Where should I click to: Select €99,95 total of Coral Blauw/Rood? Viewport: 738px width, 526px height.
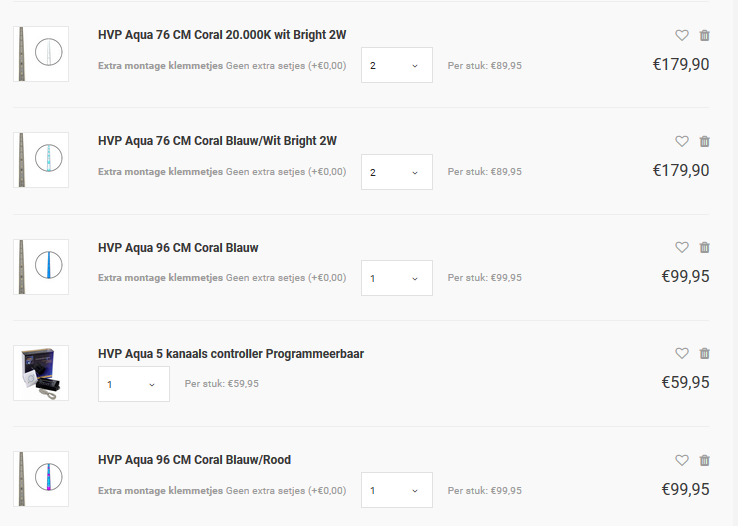[685, 489]
